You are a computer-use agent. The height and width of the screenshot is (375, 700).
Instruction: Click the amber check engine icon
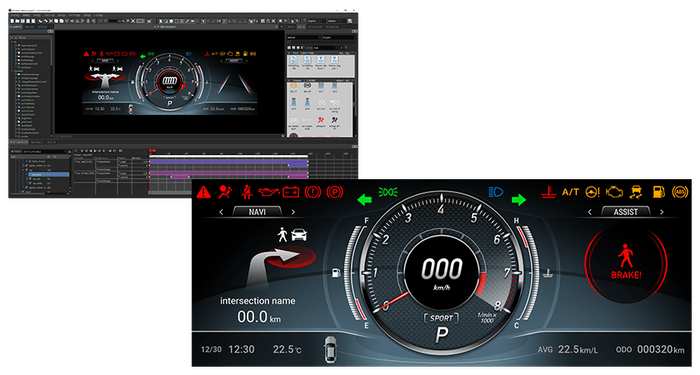pyautogui.click(x=614, y=192)
